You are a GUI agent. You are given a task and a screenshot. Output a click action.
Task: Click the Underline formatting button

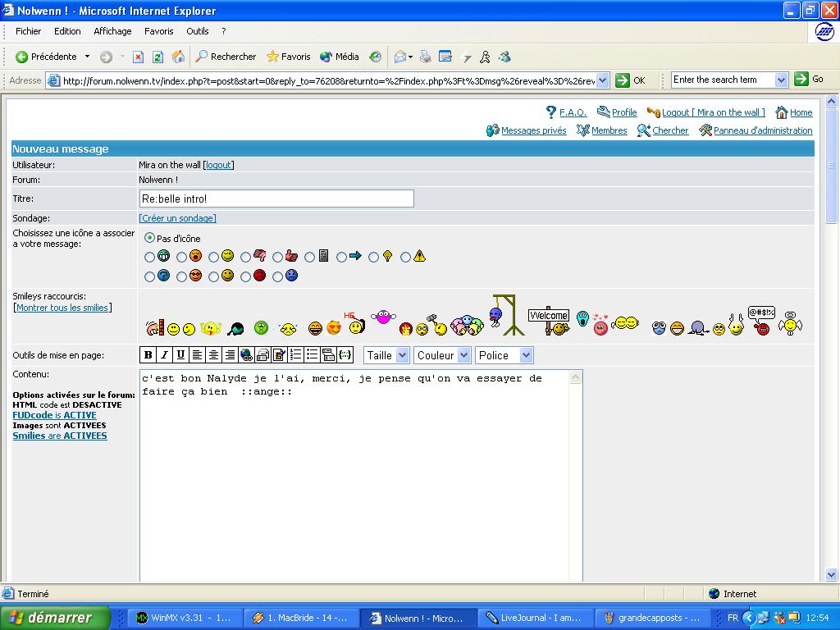pos(180,355)
